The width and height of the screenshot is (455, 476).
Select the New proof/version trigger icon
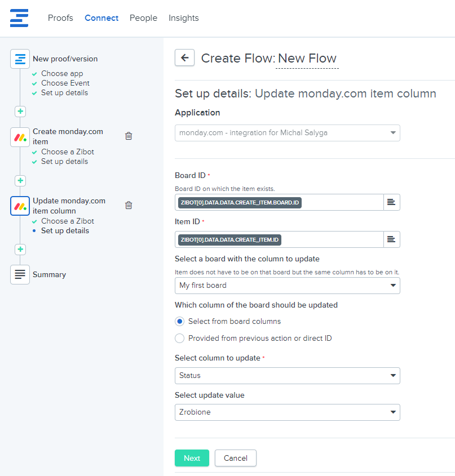coord(20,59)
